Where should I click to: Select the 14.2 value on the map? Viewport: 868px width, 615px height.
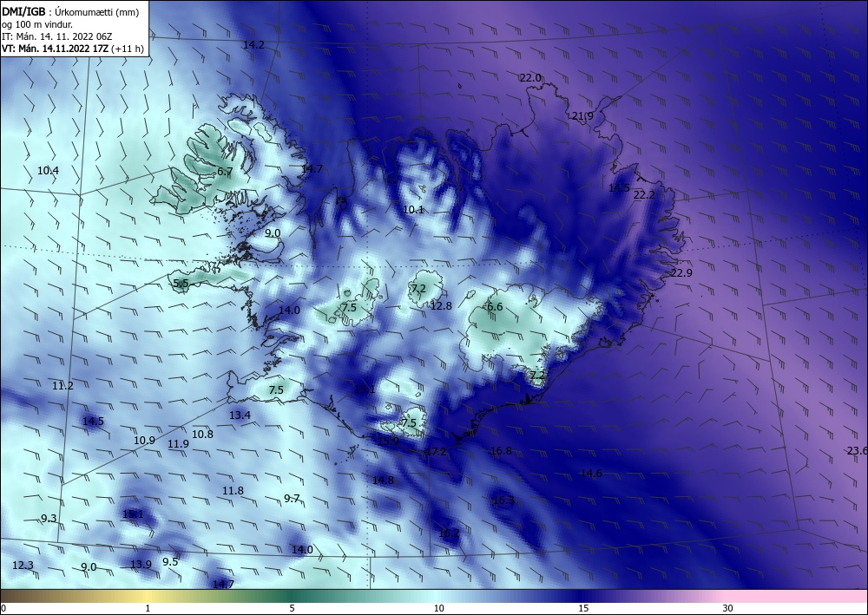click(x=253, y=45)
